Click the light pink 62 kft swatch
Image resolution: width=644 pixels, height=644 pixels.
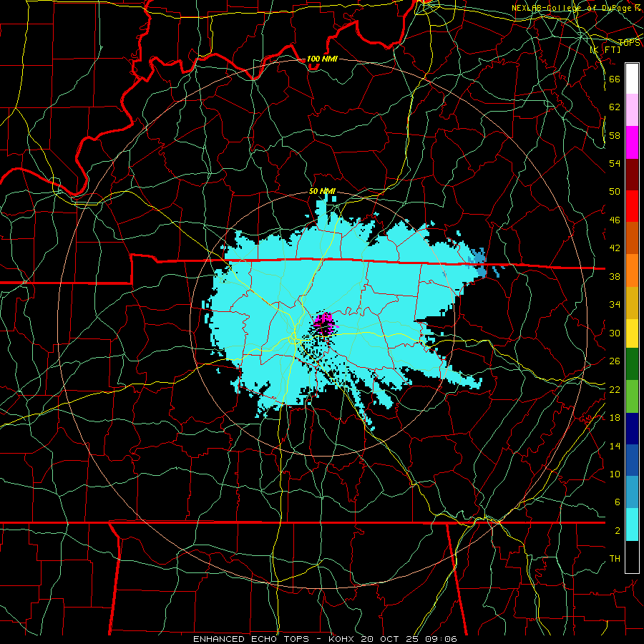click(x=632, y=109)
